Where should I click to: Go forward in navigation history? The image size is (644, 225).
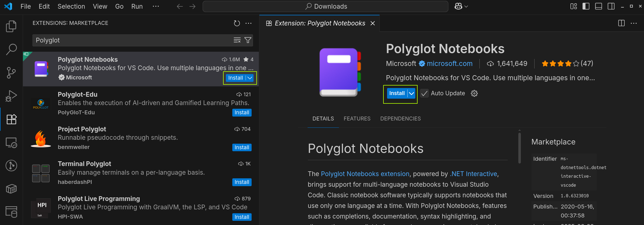[x=192, y=6]
